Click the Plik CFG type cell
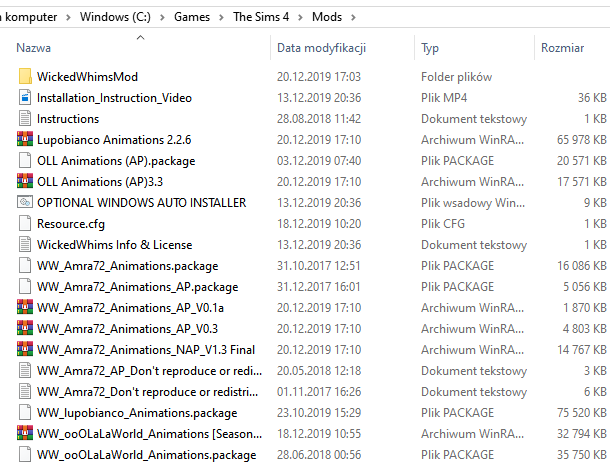 (443, 224)
